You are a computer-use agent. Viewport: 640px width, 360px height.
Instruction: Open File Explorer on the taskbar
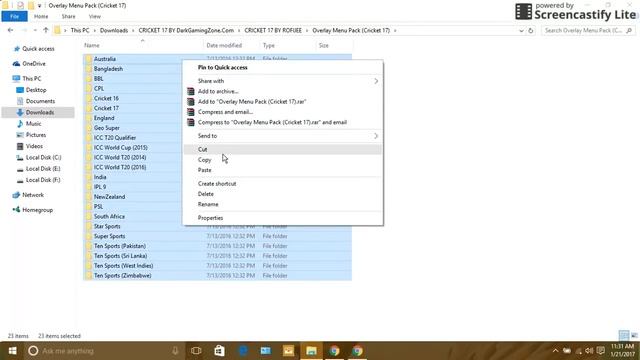311,351
